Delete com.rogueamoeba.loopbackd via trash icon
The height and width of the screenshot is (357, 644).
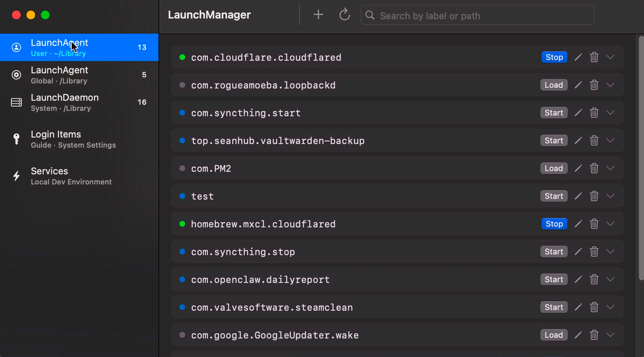594,85
